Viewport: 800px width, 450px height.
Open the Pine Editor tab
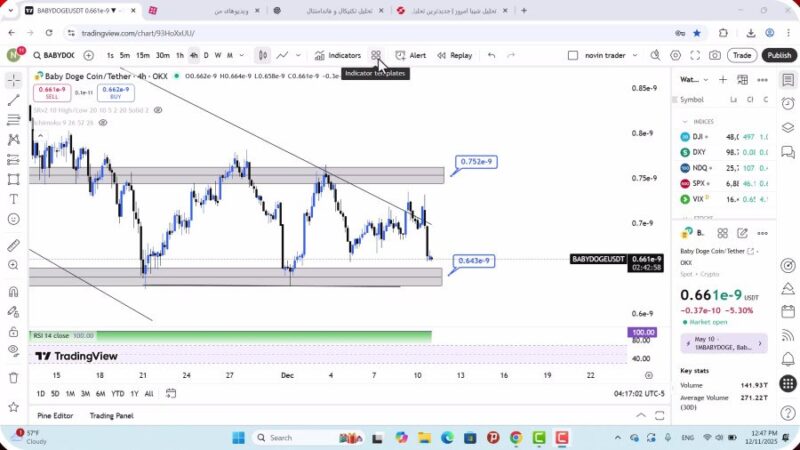pyautogui.click(x=55, y=416)
